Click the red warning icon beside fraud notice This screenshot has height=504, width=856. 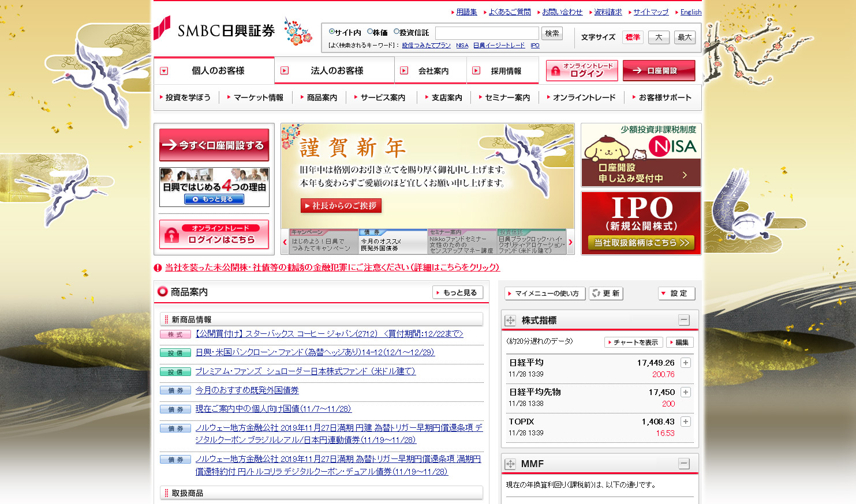point(158,268)
